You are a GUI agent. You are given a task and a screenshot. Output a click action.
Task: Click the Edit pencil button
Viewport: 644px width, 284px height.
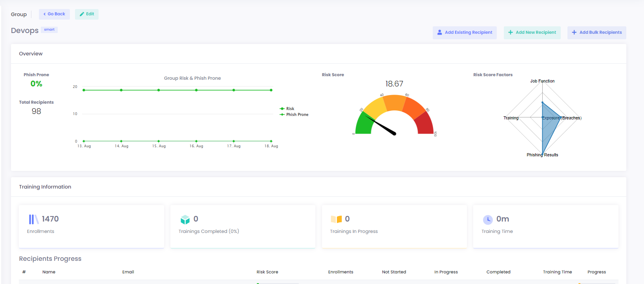pyautogui.click(x=87, y=14)
